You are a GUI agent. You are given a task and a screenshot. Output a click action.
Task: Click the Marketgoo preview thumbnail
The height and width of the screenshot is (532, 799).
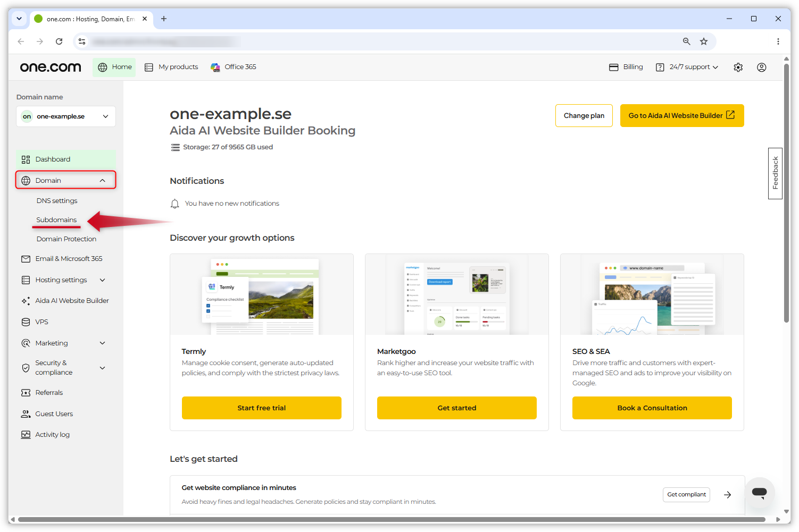457,294
